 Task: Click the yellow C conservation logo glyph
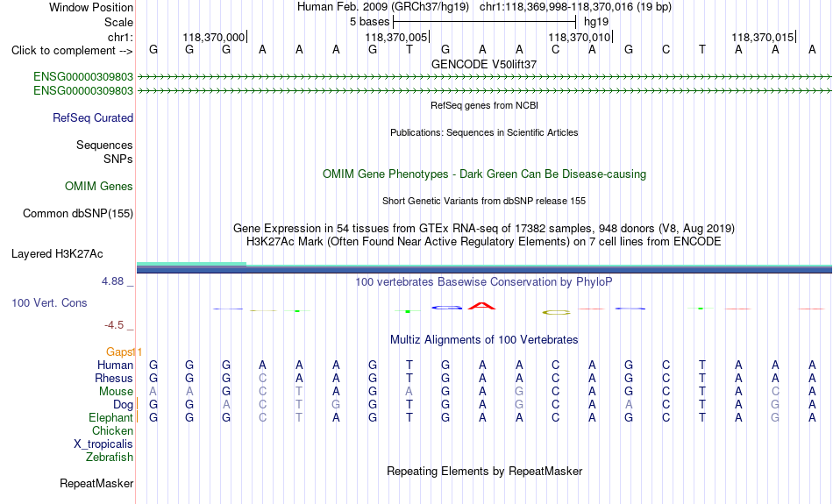coord(556,313)
